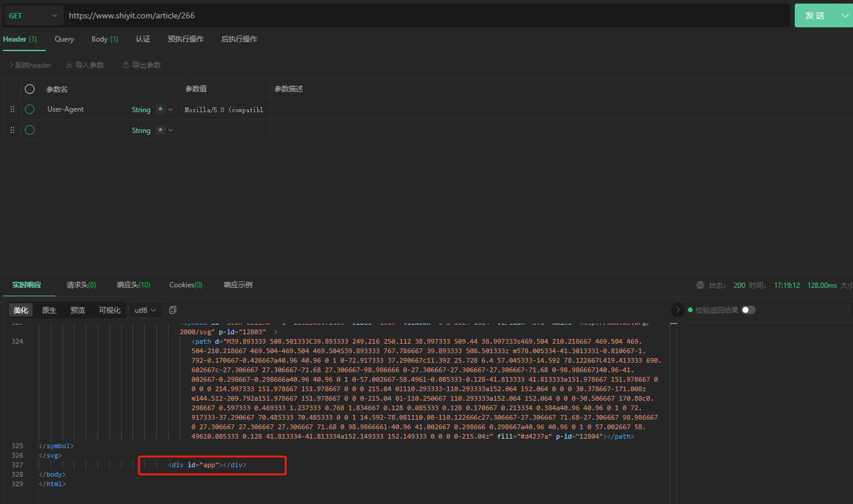This screenshot has width=853, height=504.
Task: Copy the response body using the clipboard icon
Action: [172, 309]
